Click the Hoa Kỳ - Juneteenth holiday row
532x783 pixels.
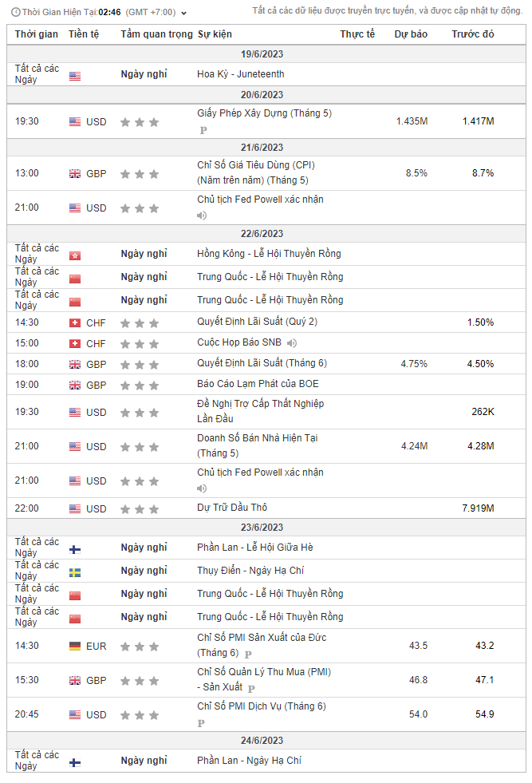241,74
